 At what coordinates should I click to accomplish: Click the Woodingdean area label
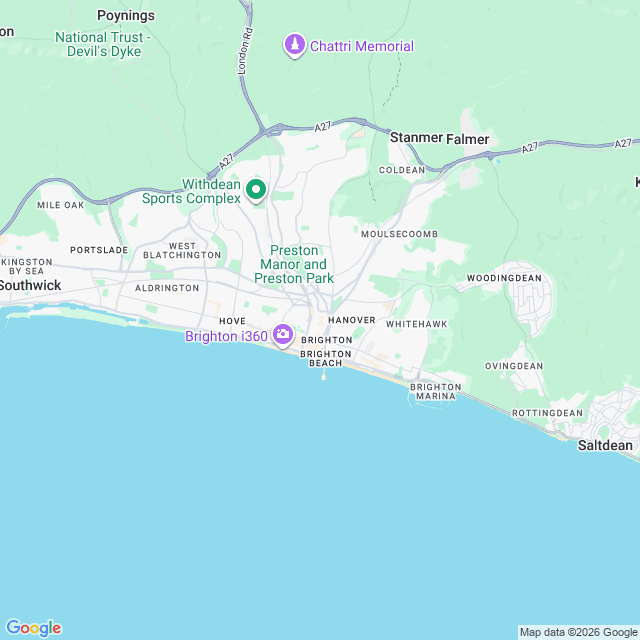(x=504, y=278)
